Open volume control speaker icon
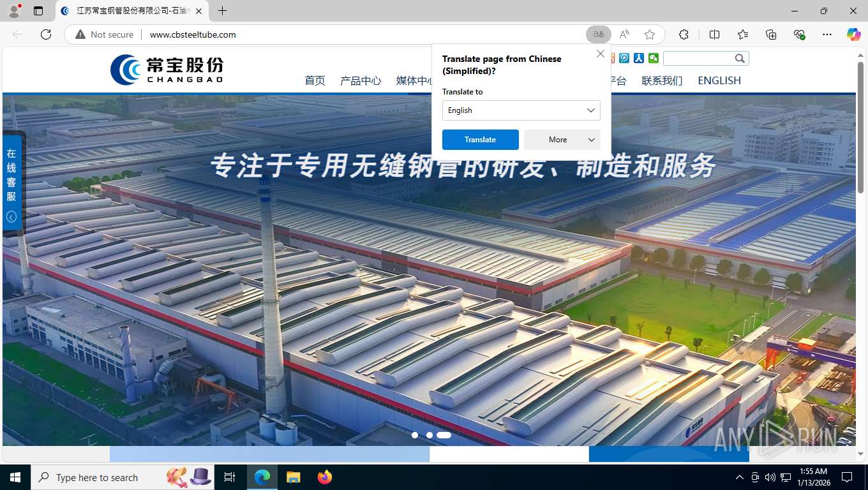This screenshot has width=868, height=490. click(770, 477)
